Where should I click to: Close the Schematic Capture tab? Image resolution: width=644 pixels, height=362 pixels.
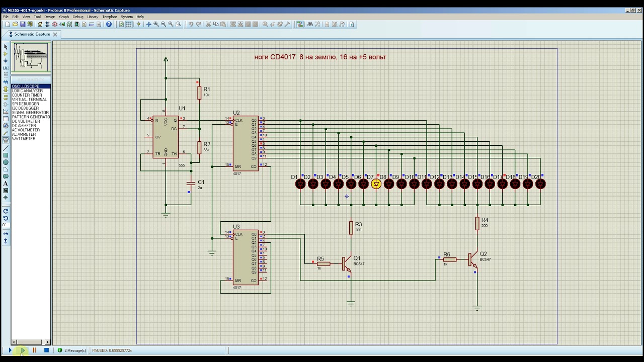pyautogui.click(x=55, y=34)
